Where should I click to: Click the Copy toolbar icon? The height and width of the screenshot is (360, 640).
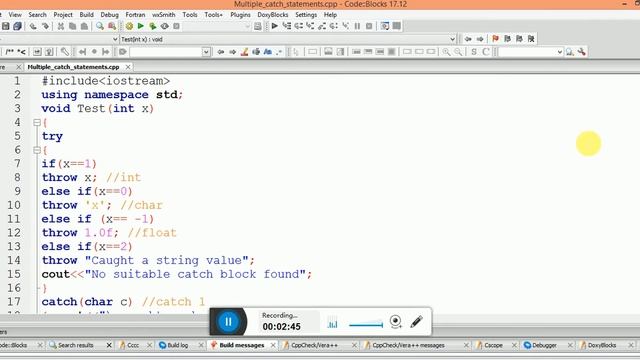[72, 26]
